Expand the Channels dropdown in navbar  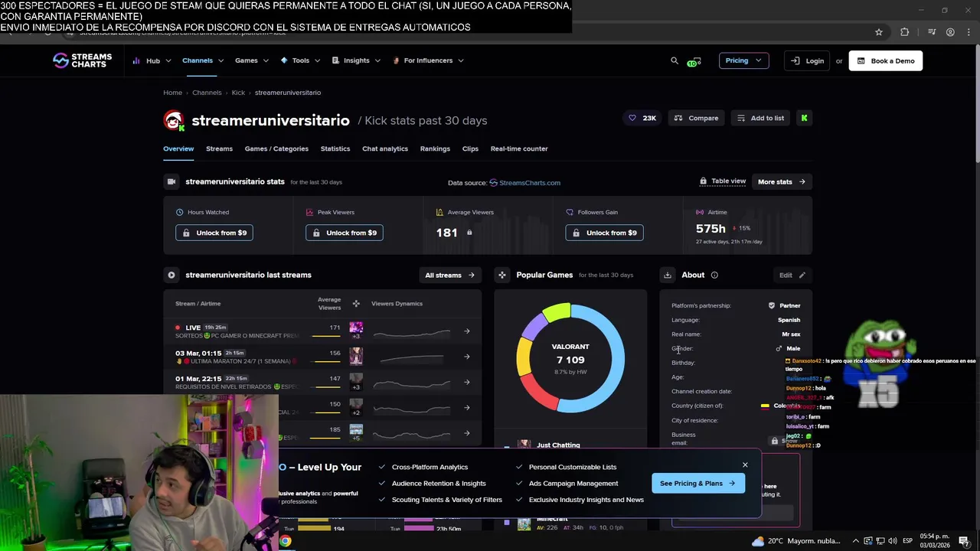point(202,60)
